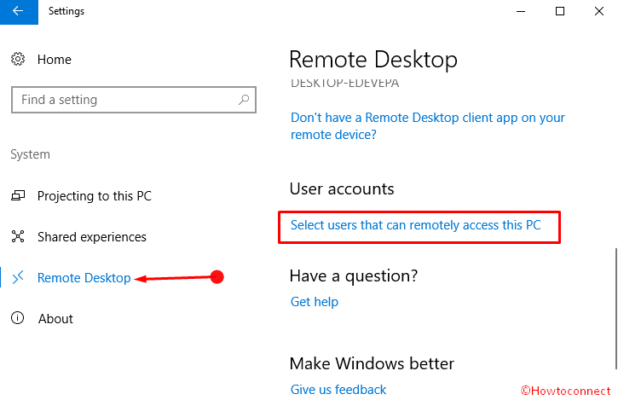Open Projecting to this PC
The height and width of the screenshot is (400, 618).
(x=94, y=196)
